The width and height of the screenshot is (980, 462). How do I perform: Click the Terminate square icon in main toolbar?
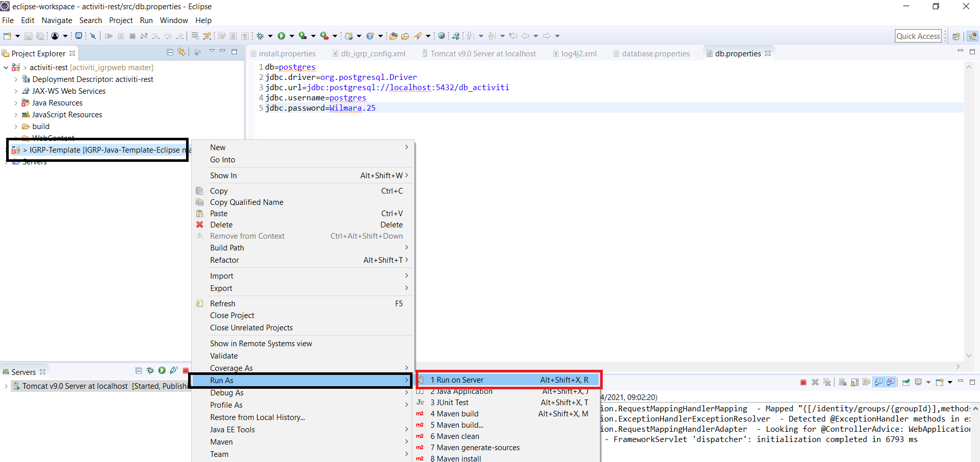(x=132, y=36)
